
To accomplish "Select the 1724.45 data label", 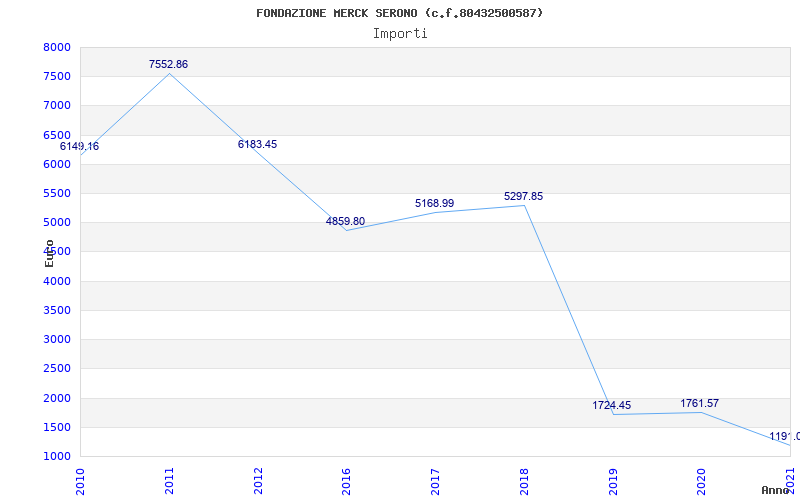I will pyautogui.click(x=612, y=406).
